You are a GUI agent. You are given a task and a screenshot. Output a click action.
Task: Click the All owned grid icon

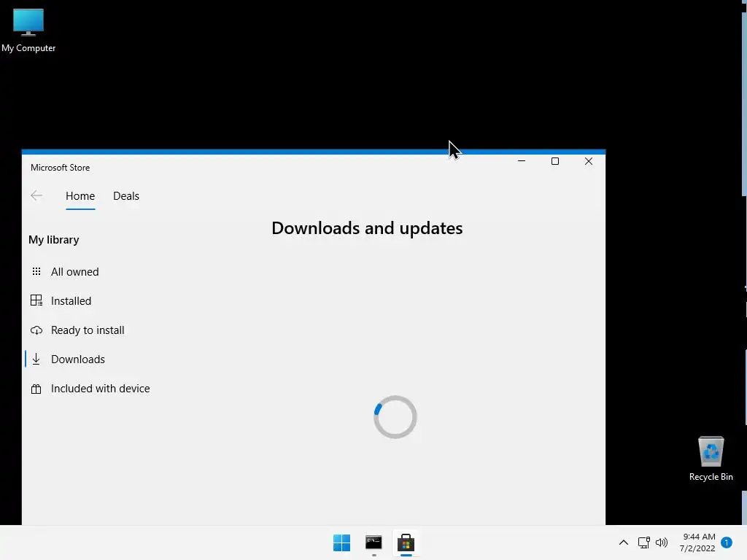pyautogui.click(x=36, y=271)
